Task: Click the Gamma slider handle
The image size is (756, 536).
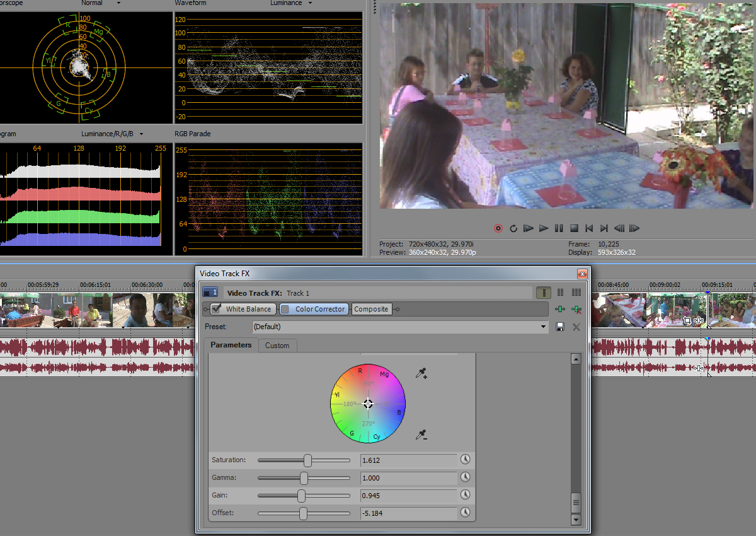Action: [304, 478]
